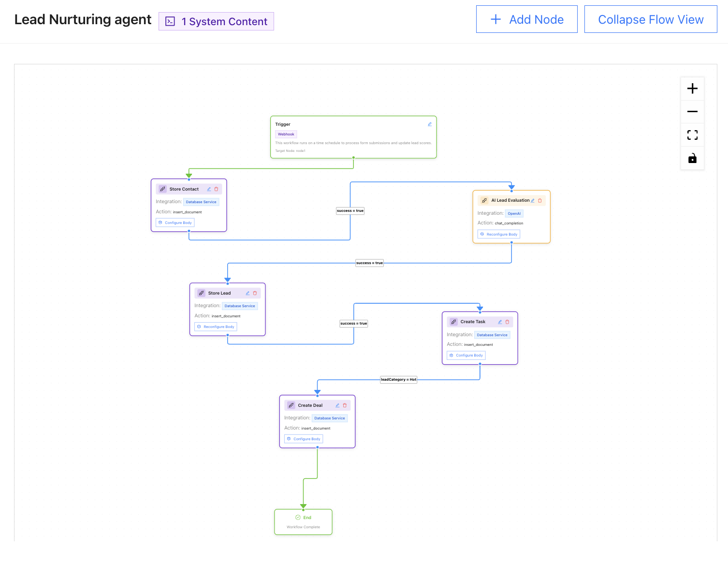Delete the Create Deal node
Image resolution: width=728 pixels, height=566 pixels.
(x=345, y=405)
